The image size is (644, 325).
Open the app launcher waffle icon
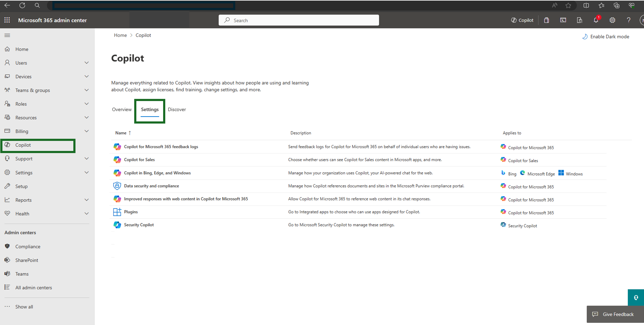pyautogui.click(x=7, y=20)
